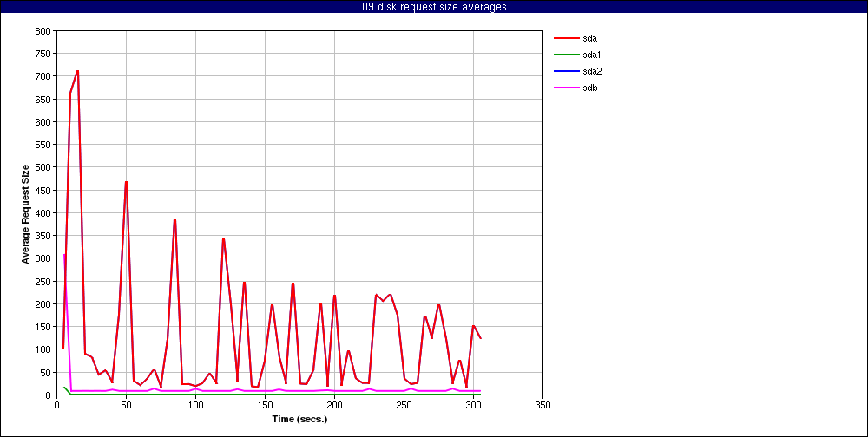Click the red sda legend line swatch
The image size is (868, 437).
566,38
